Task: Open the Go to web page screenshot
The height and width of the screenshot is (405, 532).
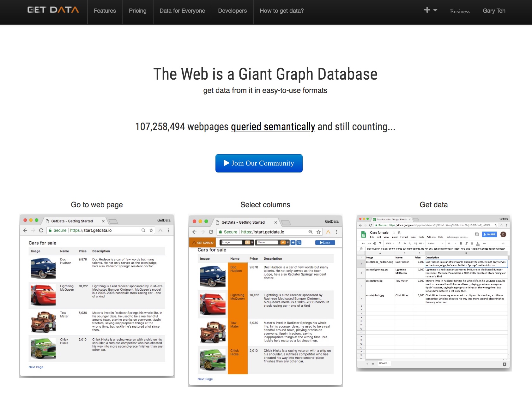Action: pos(97,296)
